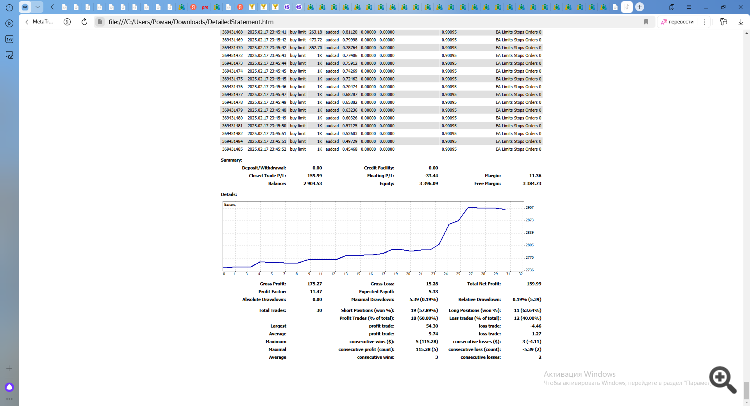Select the 'Profit Factor:' label
This screenshot has height=406, width=750.
coord(273,292)
